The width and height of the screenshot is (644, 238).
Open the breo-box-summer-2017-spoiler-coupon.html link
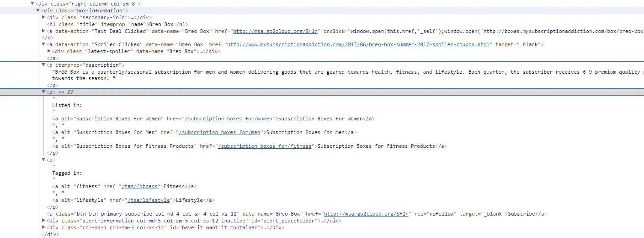pyautogui.click(x=359, y=45)
